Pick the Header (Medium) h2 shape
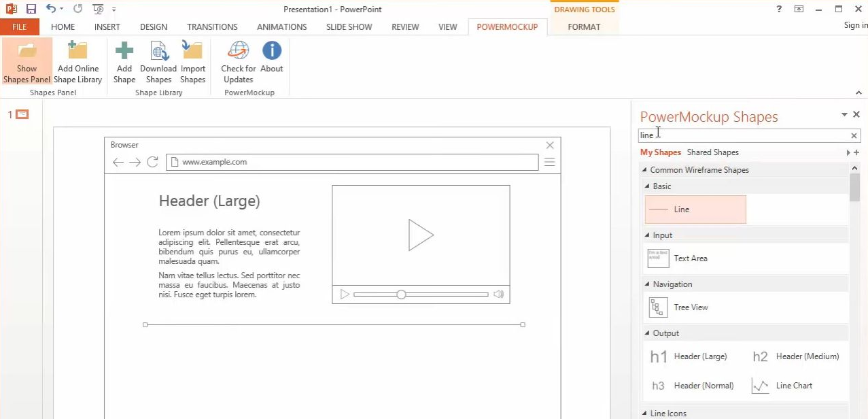 click(797, 356)
